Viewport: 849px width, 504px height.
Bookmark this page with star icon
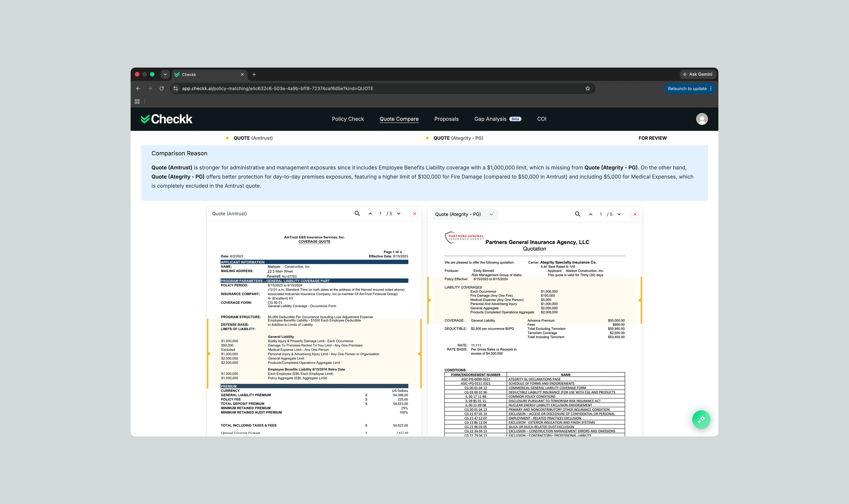(x=587, y=88)
